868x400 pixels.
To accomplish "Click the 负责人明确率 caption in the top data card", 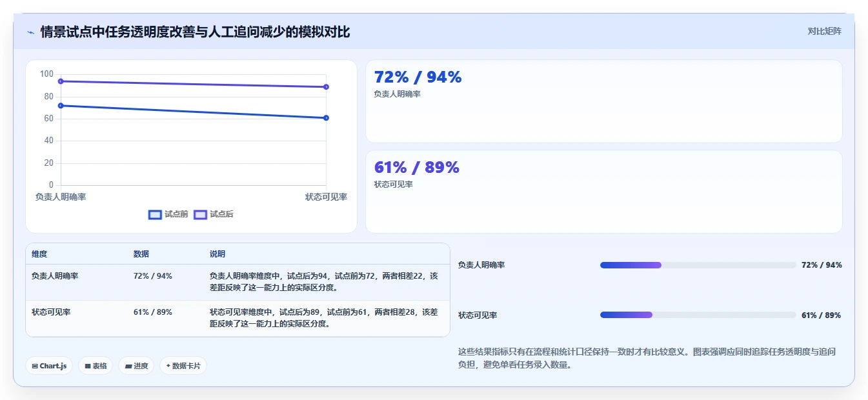I will click(397, 94).
